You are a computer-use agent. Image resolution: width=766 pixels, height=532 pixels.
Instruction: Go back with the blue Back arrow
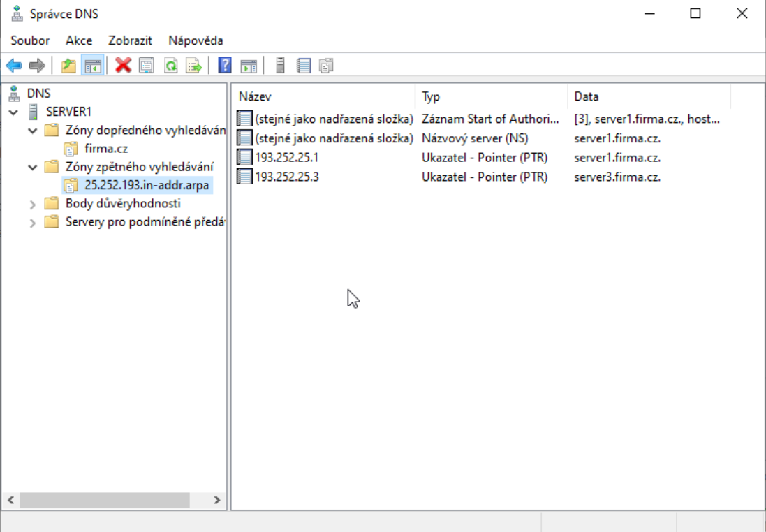[x=14, y=66]
